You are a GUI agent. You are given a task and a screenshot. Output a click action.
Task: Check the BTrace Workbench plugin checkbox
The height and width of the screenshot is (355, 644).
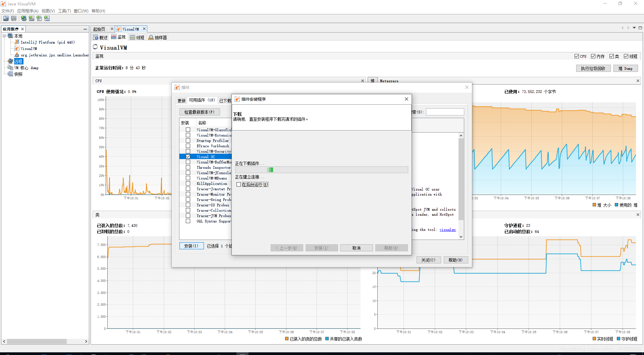pyautogui.click(x=188, y=146)
